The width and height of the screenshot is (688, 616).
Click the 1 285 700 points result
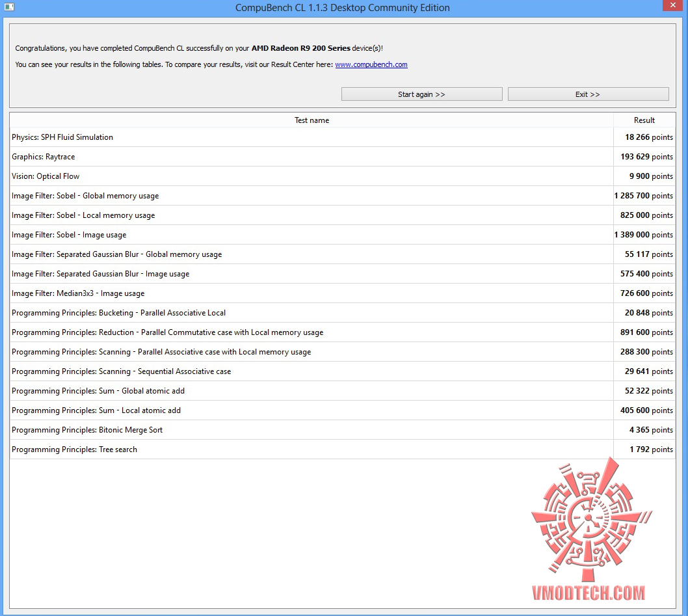pyautogui.click(x=644, y=196)
